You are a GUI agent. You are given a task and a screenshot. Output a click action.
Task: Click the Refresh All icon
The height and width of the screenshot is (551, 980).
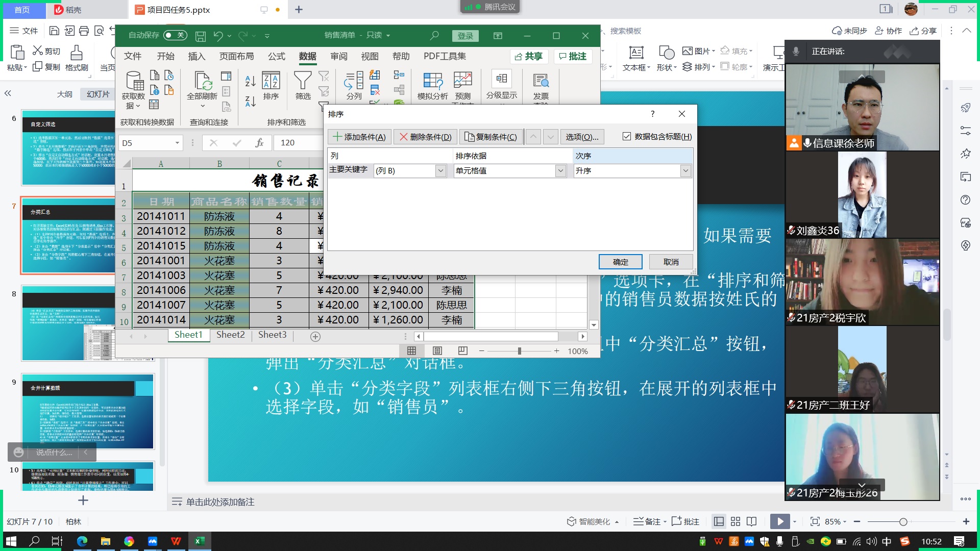coord(203,82)
